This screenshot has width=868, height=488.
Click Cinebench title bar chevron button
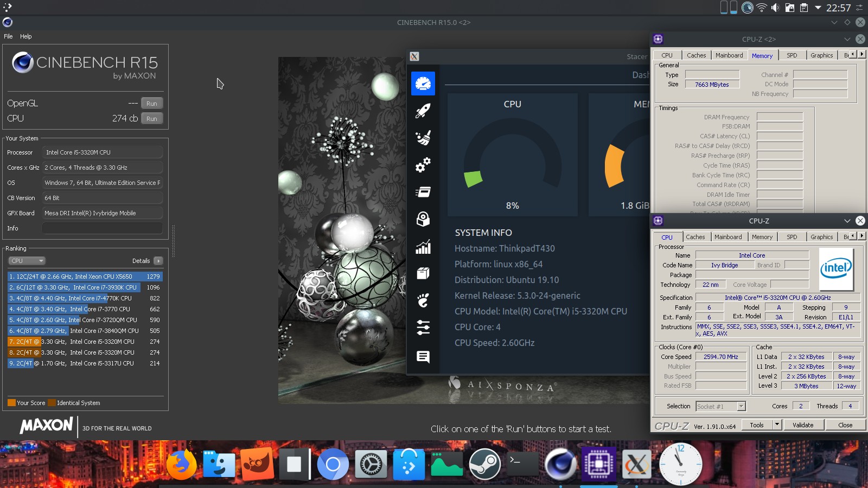[x=834, y=22]
